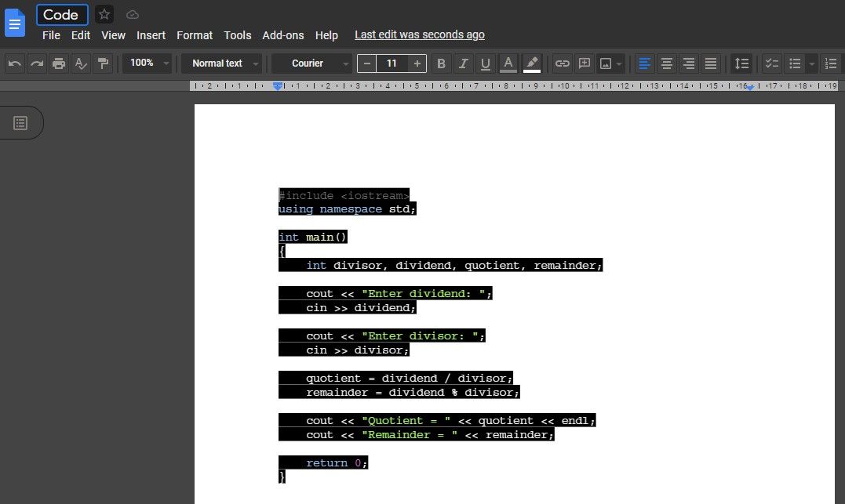The width and height of the screenshot is (845, 504).
Task: Select the Paint format tool
Action: point(103,63)
